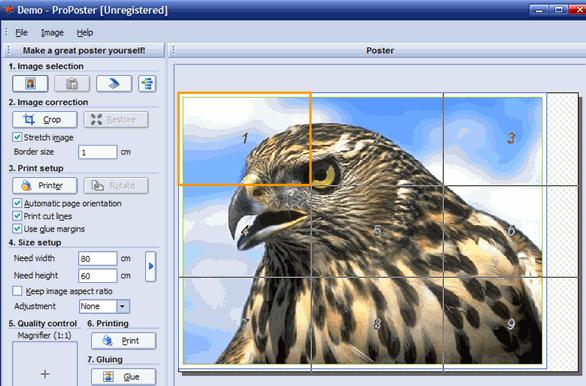Select poster page 1 (highlighted tile)
The width and height of the screenshot is (586, 386).
point(245,139)
